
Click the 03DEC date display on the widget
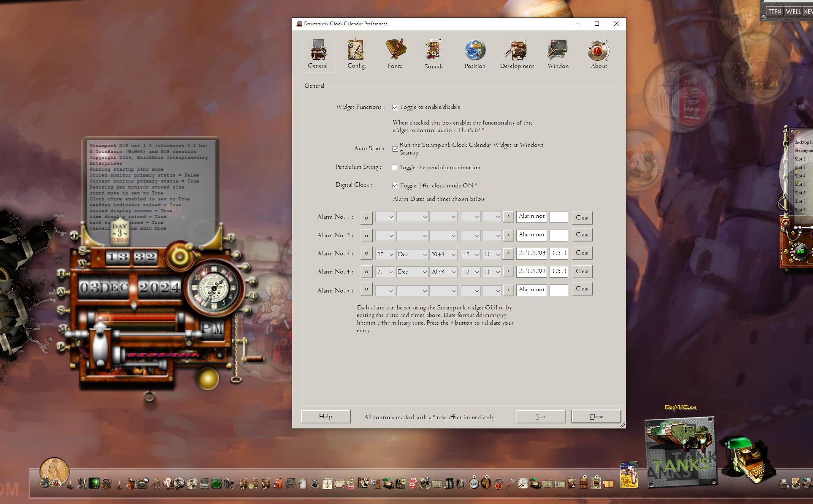pos(104,288)
